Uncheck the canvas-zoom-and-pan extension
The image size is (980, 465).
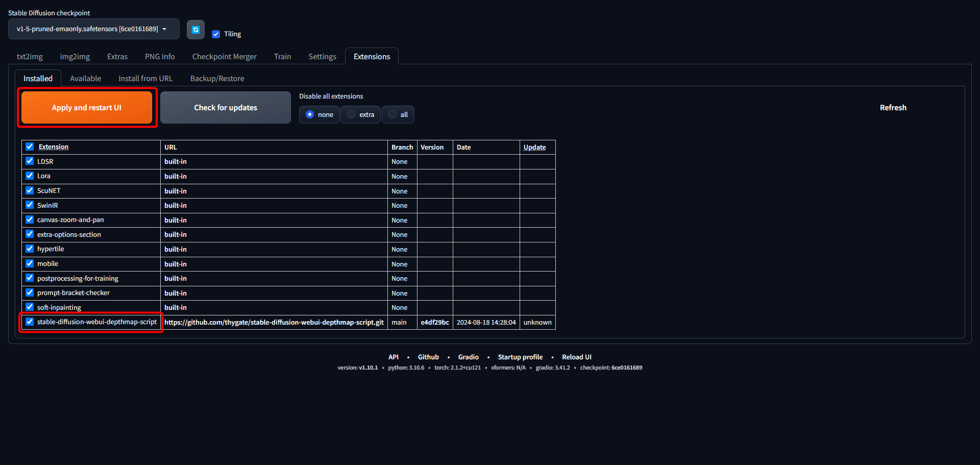[x=30, y=220]
